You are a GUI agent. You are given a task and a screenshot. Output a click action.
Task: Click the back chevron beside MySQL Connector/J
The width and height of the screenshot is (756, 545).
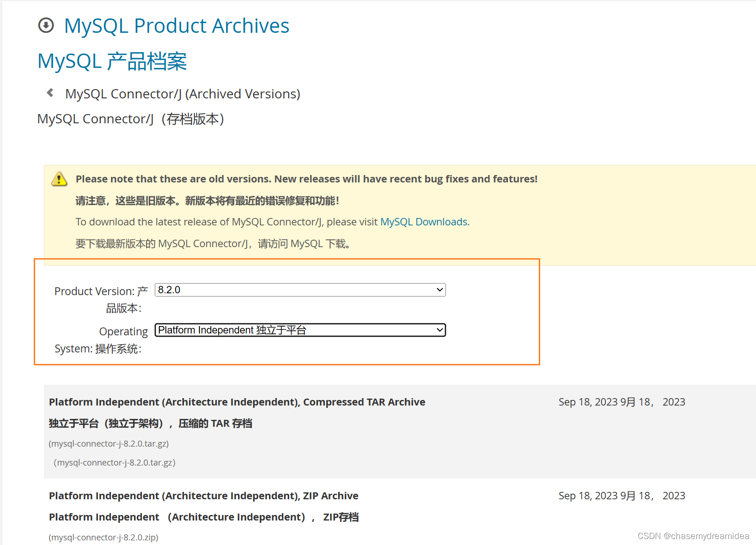[x=50, y=93]
